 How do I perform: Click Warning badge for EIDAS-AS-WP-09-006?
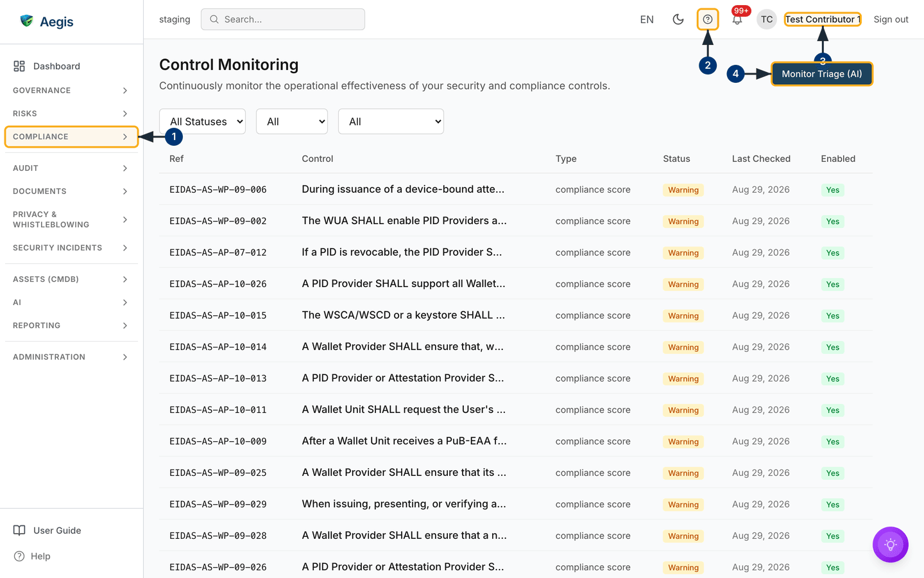(x=683, y=190)
